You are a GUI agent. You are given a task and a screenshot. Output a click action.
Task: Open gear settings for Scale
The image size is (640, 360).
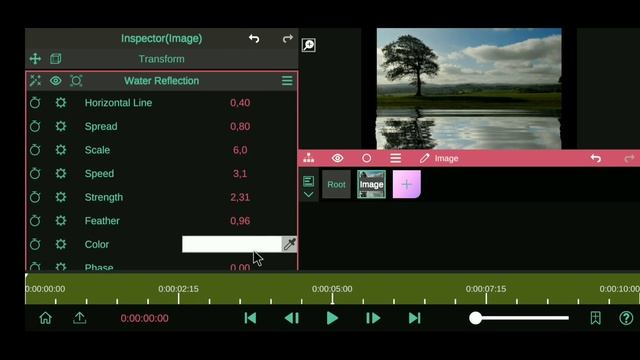click(61, 150)
